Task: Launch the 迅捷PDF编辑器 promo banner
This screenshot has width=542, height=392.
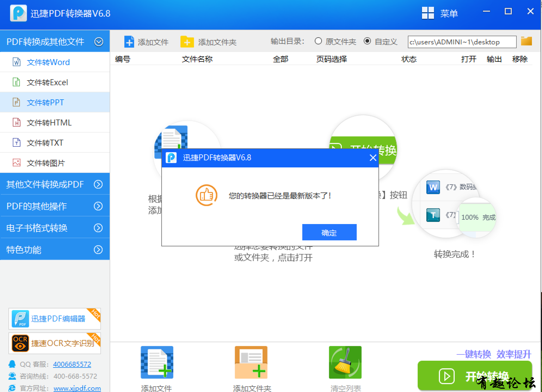Action: [x=55, y=318]
